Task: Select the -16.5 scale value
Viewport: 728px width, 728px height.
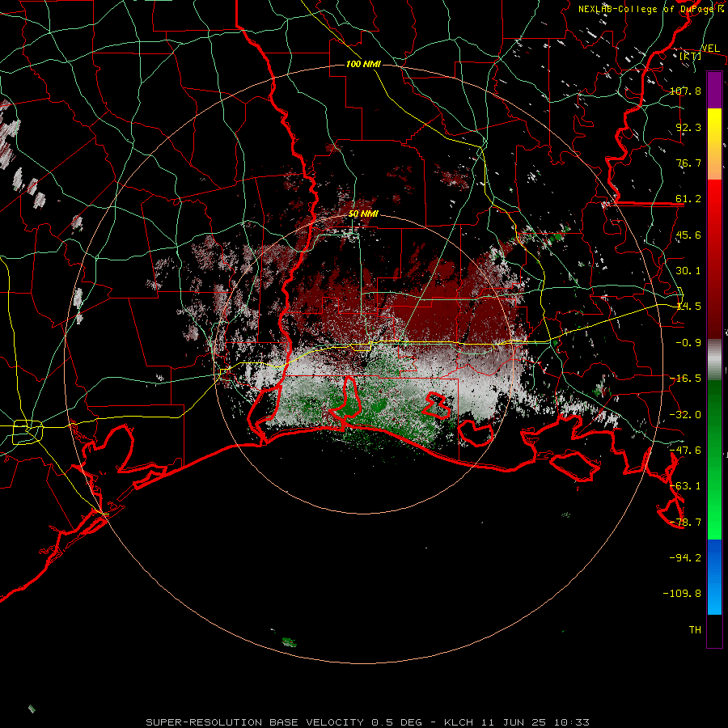Action: (x=685, y=379)
